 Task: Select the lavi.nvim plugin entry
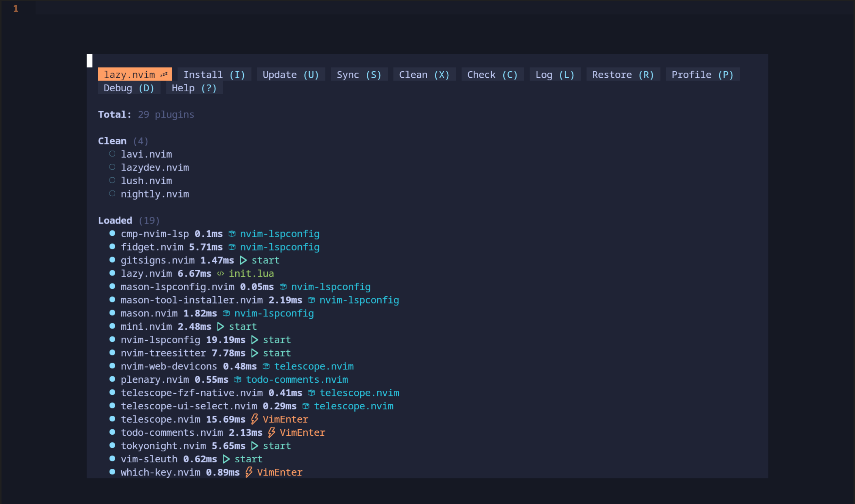[x=146, y=154]
